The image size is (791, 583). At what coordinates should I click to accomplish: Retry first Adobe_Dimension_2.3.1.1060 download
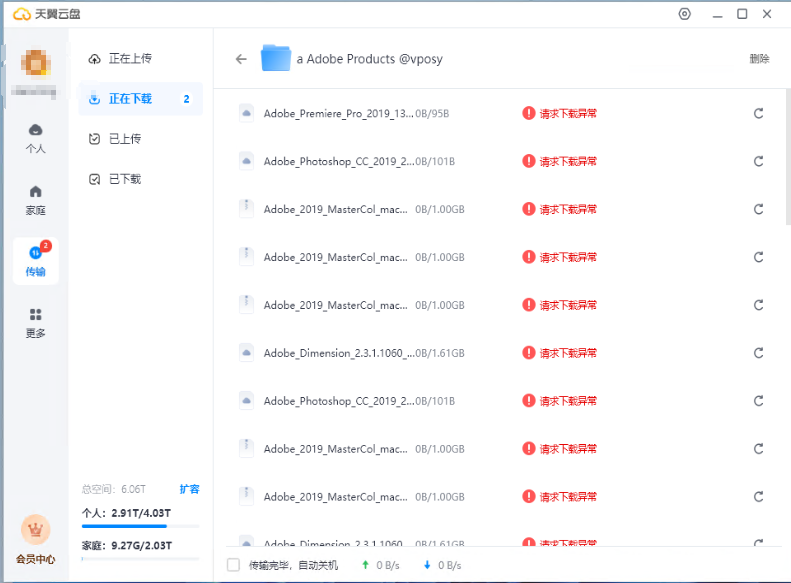tap(758, 353)
